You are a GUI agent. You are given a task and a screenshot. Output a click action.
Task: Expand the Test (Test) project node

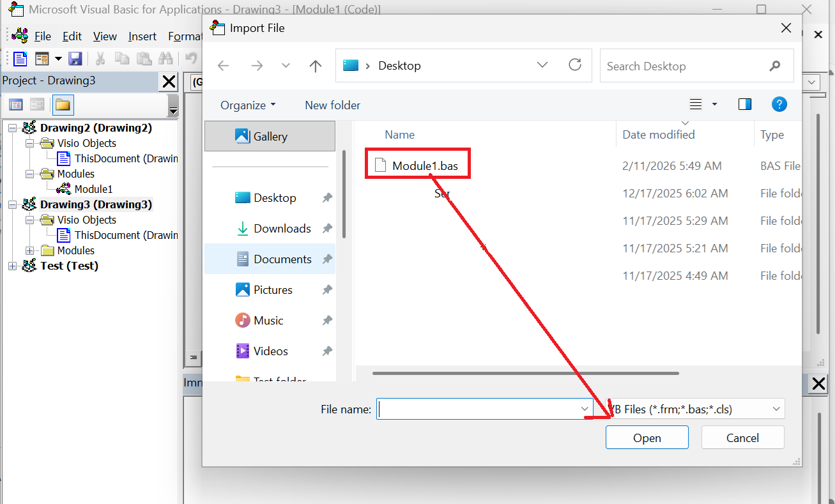(x=12, y=266)
